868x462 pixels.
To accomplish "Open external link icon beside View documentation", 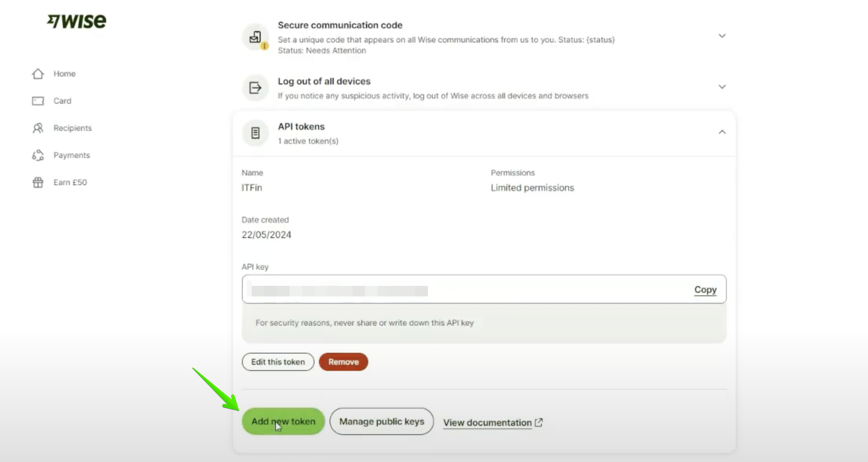I will (539, 423).
